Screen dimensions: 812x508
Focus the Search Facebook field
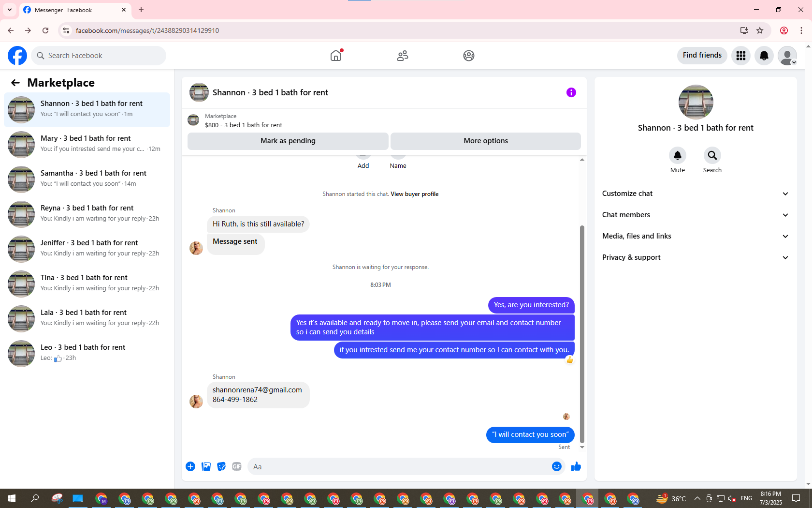coord(99,56)
